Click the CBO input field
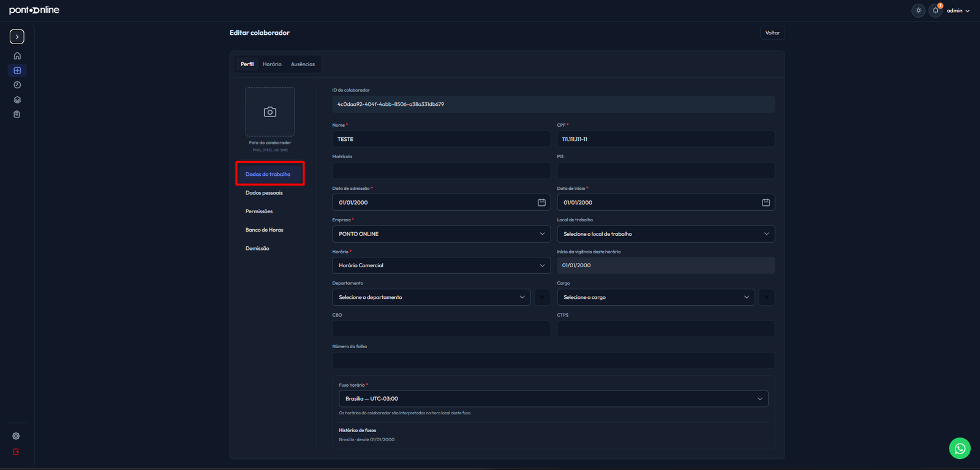The width and height of the screenshot is (980, 470). point(442,329)
